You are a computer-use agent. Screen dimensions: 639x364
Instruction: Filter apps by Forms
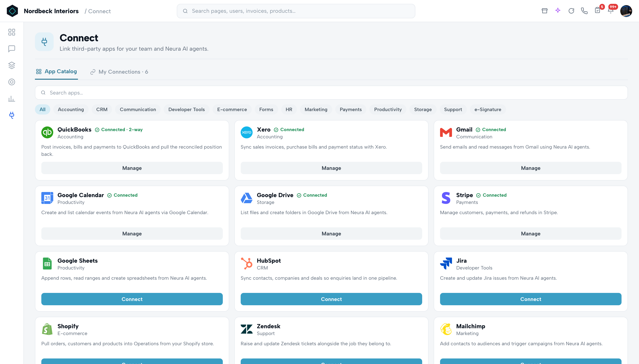point(266,109)
